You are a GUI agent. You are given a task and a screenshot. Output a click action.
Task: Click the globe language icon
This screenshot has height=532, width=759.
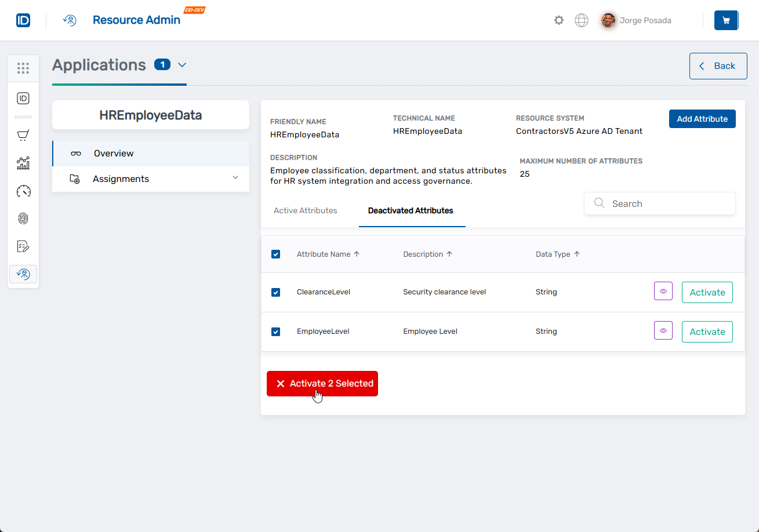581,20
